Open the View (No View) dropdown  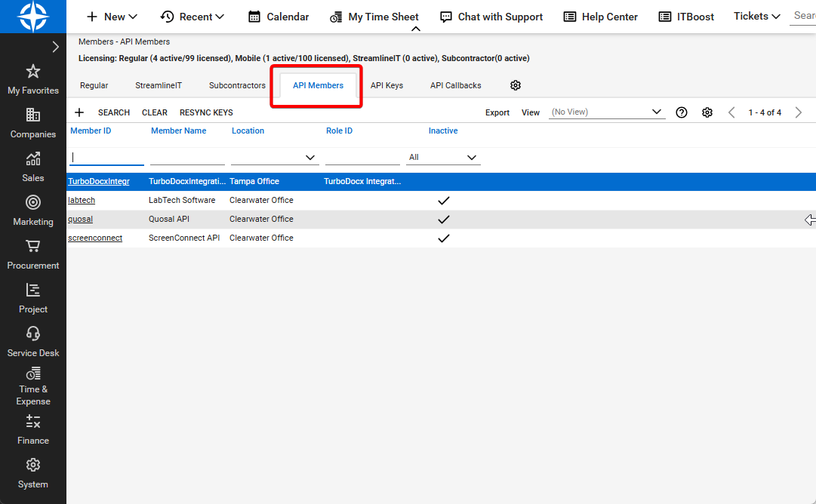(x=607, y=112)
